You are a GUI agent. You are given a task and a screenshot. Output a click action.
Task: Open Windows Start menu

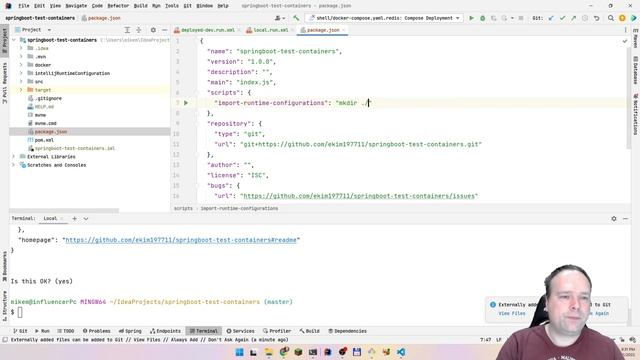(240, 352)
